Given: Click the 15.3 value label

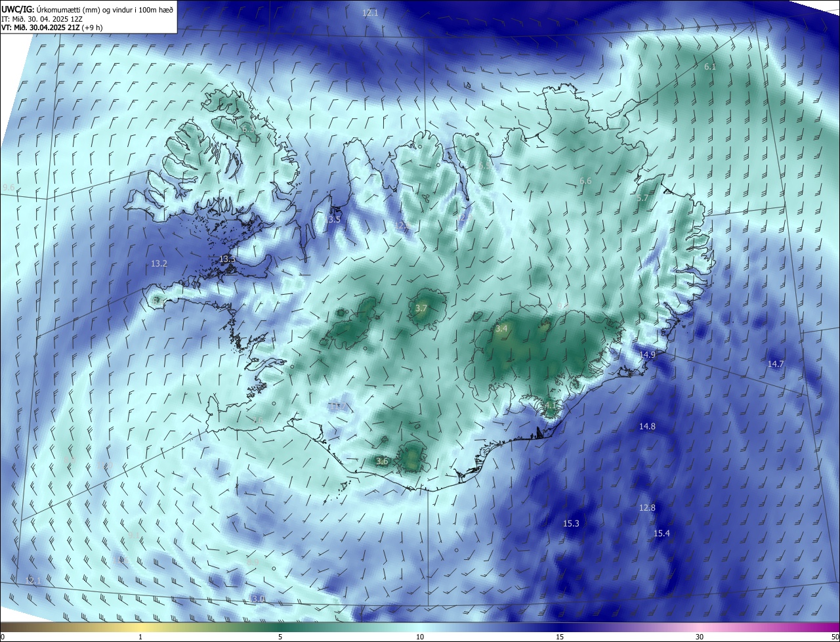Looking at the screenshot, I should 571,523.
